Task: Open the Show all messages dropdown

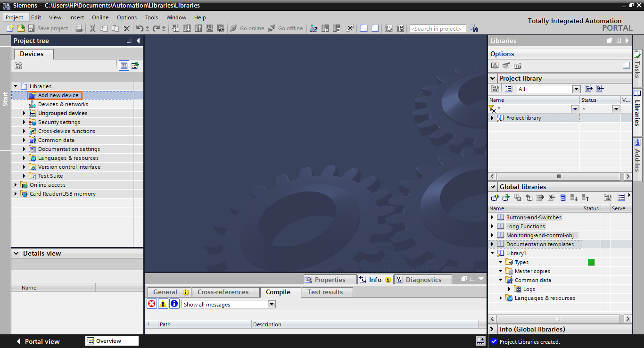Action: point(272,304)
